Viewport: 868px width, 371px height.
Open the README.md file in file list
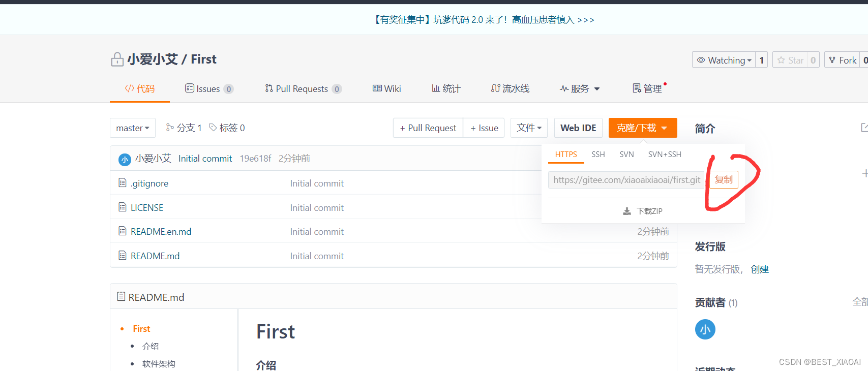tap(155, 256)
